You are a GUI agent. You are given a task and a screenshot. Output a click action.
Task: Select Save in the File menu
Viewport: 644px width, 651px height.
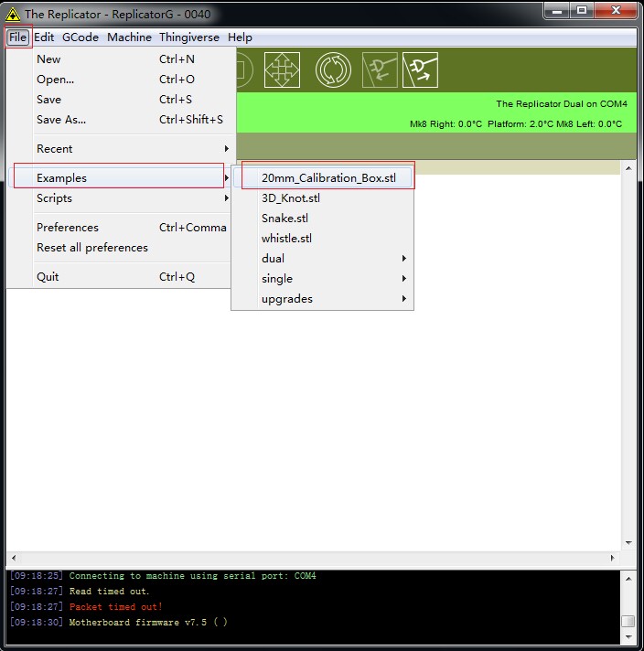click(121, 100)
